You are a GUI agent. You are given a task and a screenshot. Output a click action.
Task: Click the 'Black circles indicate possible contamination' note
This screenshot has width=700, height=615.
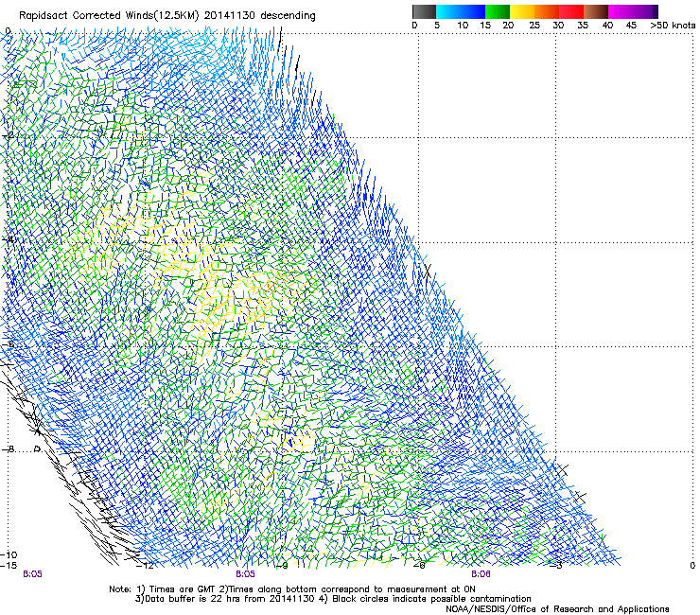431,599
